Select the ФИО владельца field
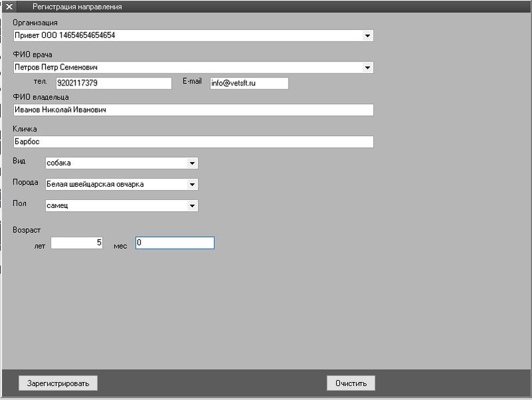Viewport: 532px width, 400px height. (193, 110)
